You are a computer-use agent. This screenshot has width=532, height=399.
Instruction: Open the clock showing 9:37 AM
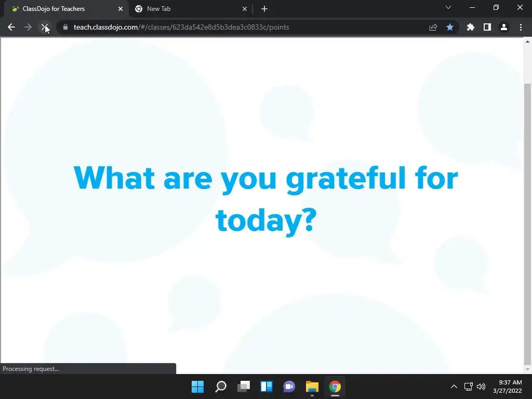point(507,387)
